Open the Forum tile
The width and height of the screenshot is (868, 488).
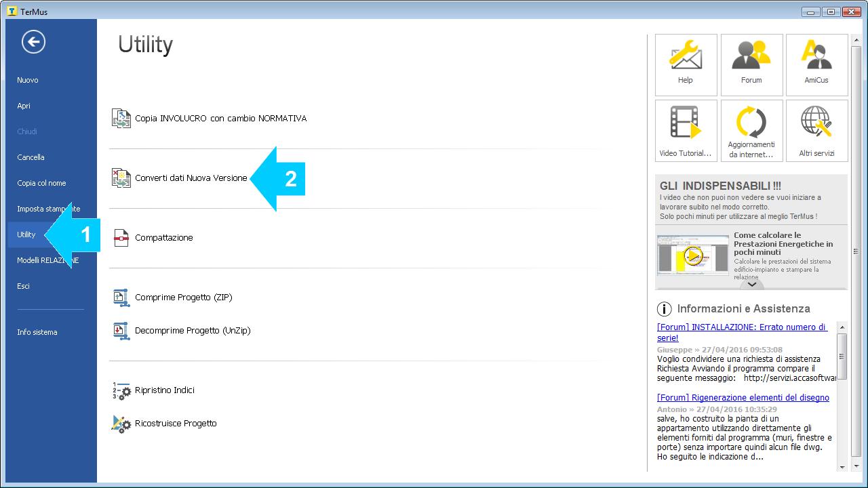pyautogui.click(x=751, y=57)
